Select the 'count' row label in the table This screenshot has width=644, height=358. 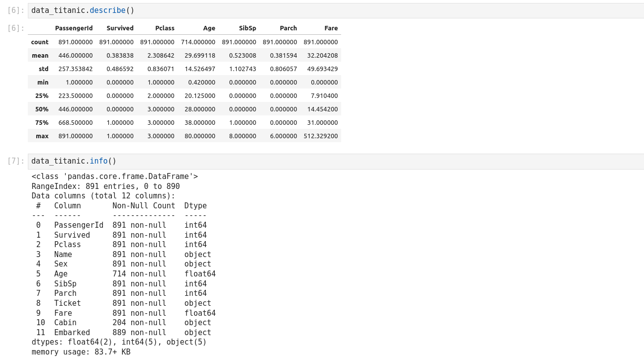coord(40,42)
